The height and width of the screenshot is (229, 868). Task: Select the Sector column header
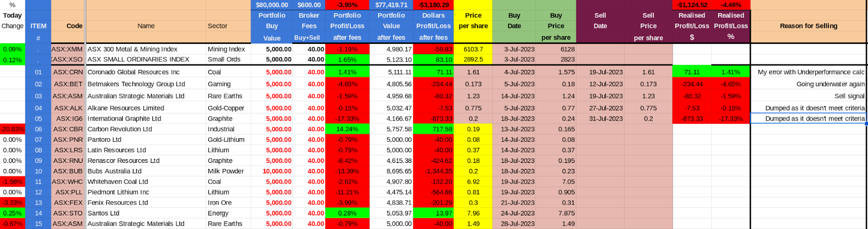click(x=228, y=26)
